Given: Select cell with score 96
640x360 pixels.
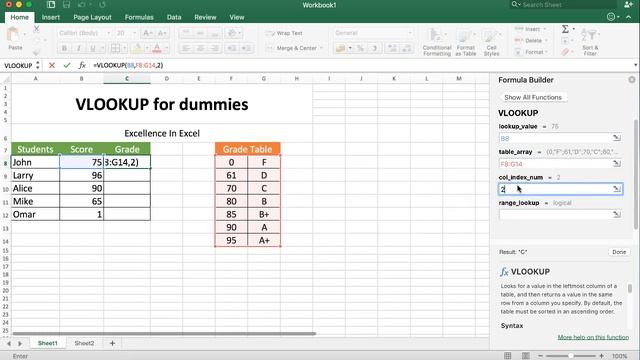Looking at the screenshot, I should click(x=82, y=176).
